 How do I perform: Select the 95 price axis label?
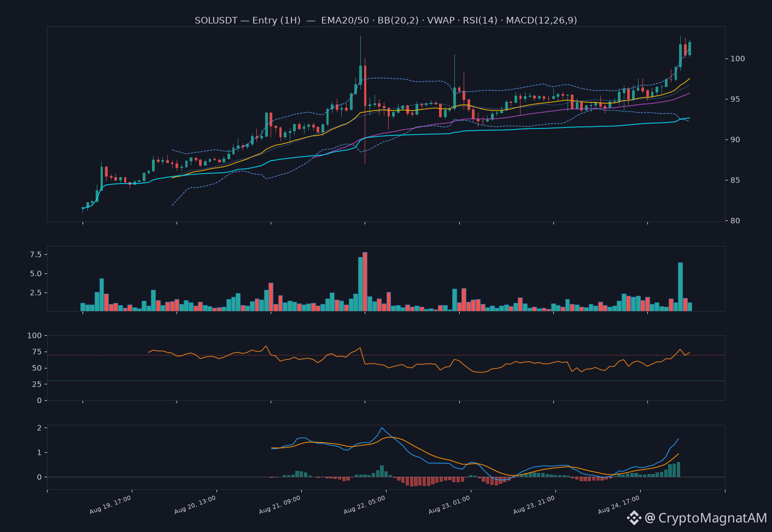click(735, 99)
